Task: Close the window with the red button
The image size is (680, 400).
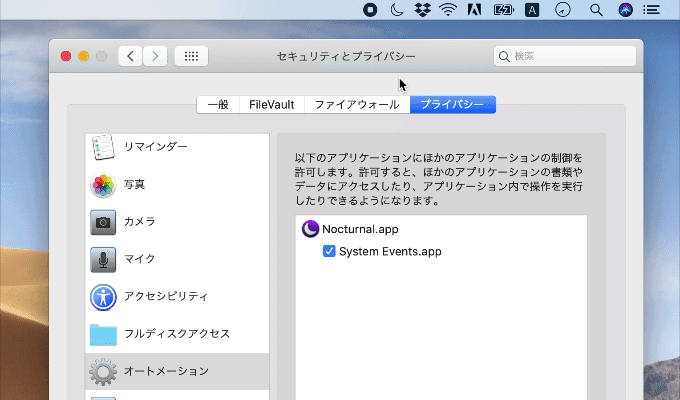Action: tap(66, 56)
